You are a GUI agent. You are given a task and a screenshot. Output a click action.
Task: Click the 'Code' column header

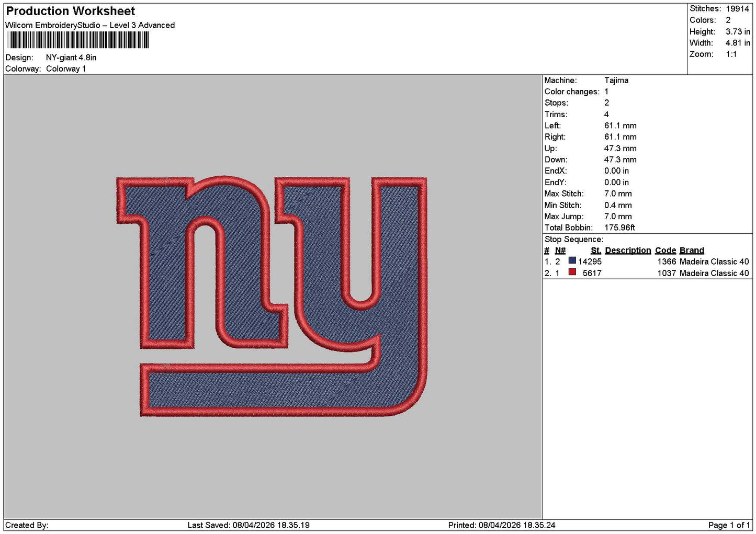[665, 251]
